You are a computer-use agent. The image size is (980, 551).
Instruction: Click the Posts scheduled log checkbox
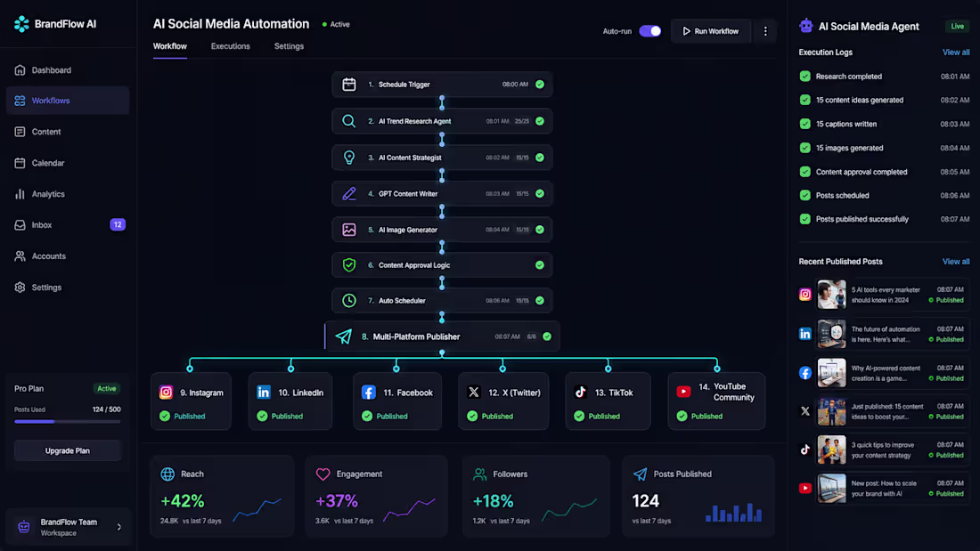[x=805, y=196]
